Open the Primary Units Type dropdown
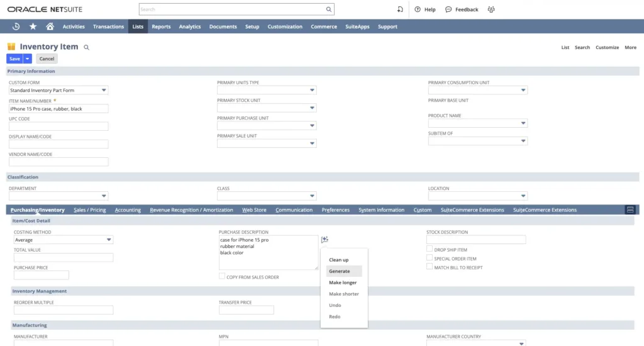The height and width of the screenshot is (346, 644). (312, 90)
